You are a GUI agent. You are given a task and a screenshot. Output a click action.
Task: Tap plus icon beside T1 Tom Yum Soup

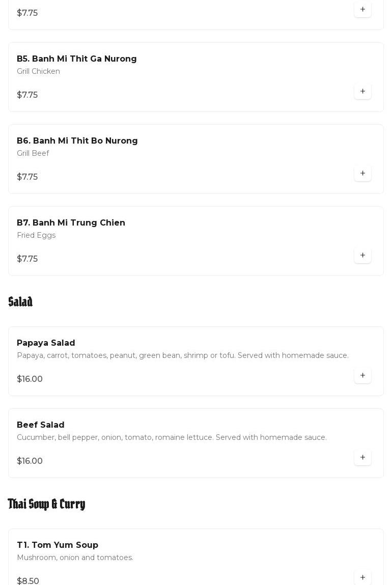[x=362, y=578]
